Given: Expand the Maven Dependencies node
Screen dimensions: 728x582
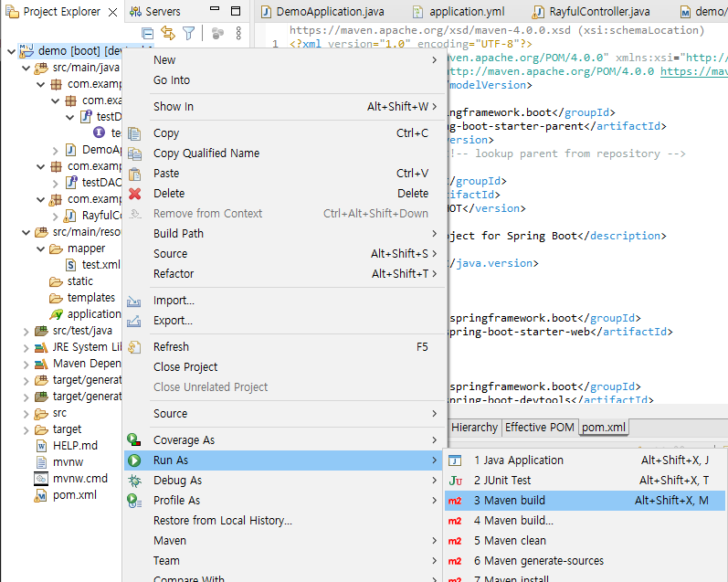Looking at the screenshot, I should [26, 365].
